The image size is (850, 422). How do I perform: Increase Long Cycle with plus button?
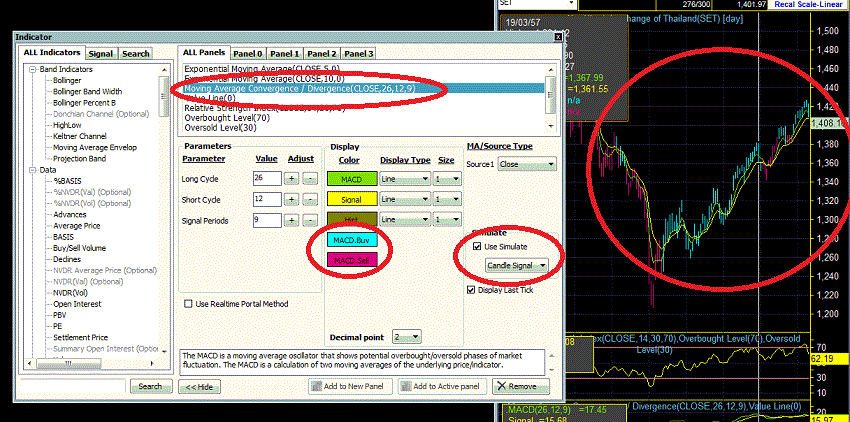pyautogui.click(x=291, y=179)
